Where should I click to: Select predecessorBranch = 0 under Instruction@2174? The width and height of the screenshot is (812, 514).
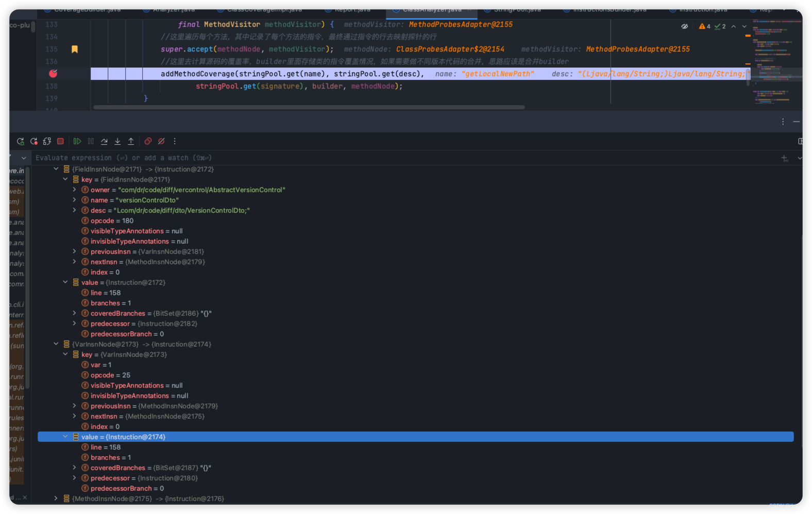(415, 488)
